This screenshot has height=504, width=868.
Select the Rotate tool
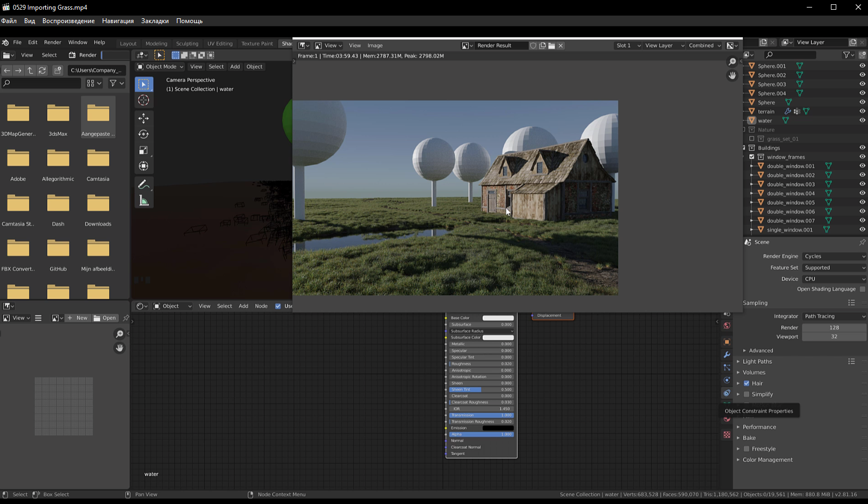pos(144,134)
